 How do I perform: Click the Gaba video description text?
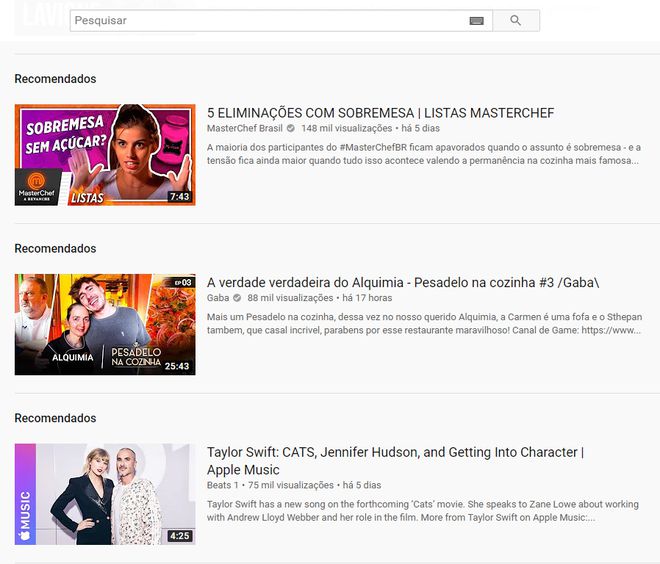click(x=424, y=324)
